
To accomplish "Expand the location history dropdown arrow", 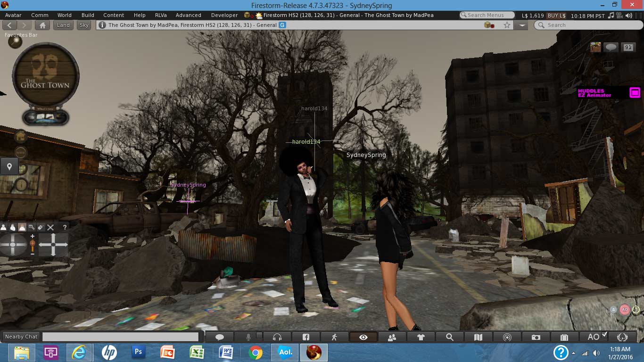I will point(521,25).
